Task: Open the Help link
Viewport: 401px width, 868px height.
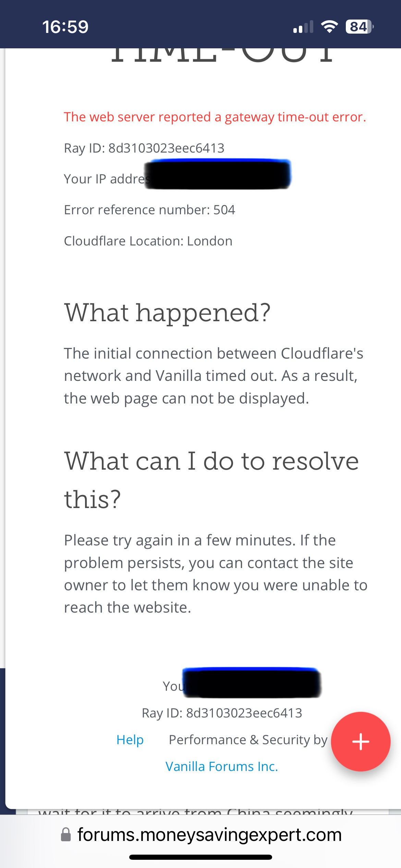Action: click(x=130, y=739)
